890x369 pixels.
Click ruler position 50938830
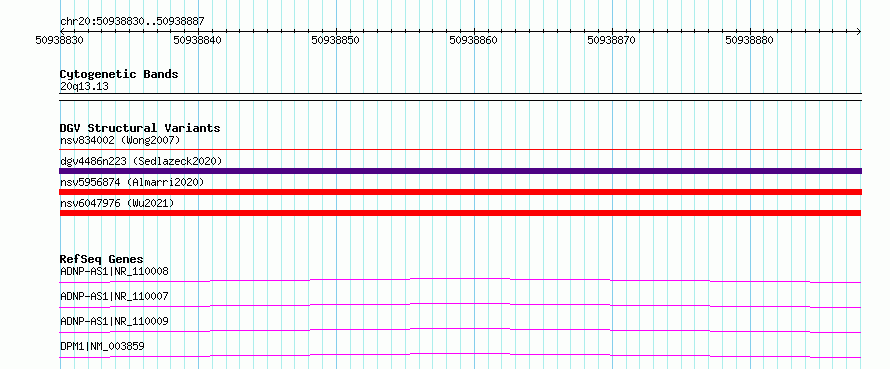pos(60,40)
